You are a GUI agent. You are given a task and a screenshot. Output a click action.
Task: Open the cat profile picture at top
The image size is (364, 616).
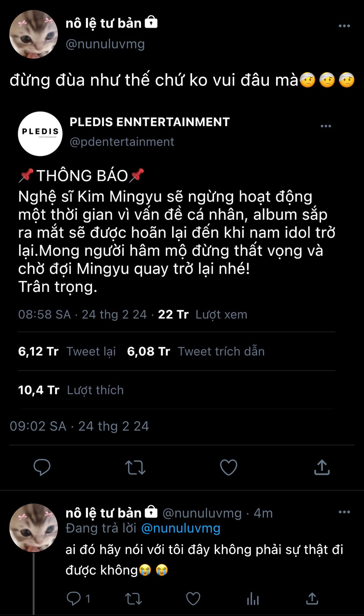point(34,34)
